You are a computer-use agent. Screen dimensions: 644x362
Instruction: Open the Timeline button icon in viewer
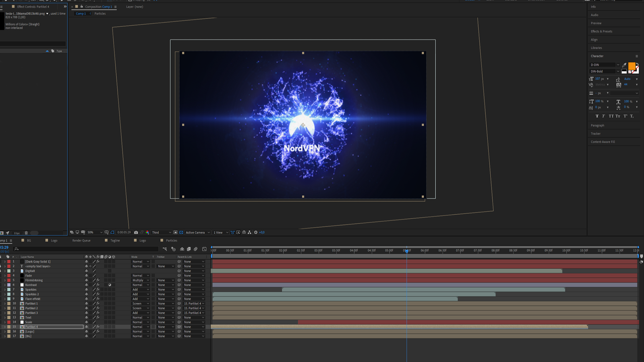(x=244, y=232)
